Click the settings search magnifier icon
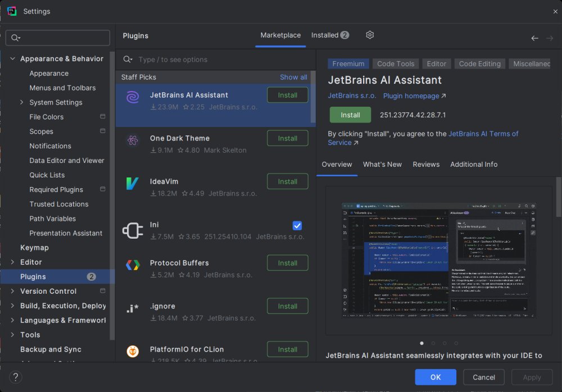Viewport: 562px width, 392px height. (15, 38)
